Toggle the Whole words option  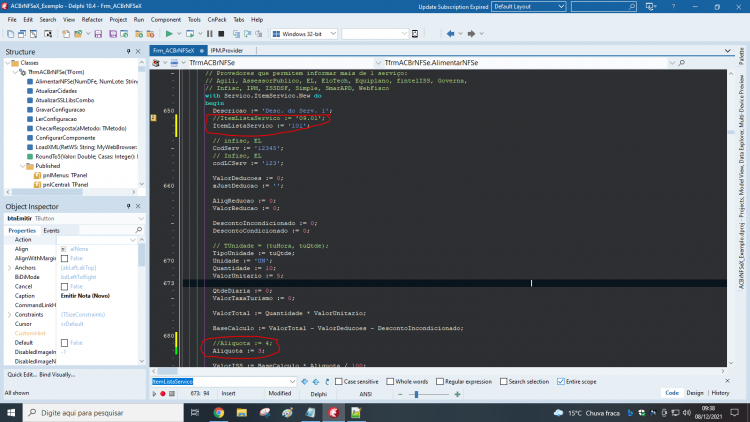click(390, 382)
